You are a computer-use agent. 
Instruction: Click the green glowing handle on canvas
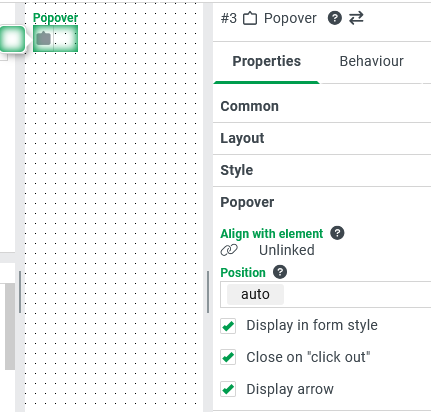tap(12, 39)
